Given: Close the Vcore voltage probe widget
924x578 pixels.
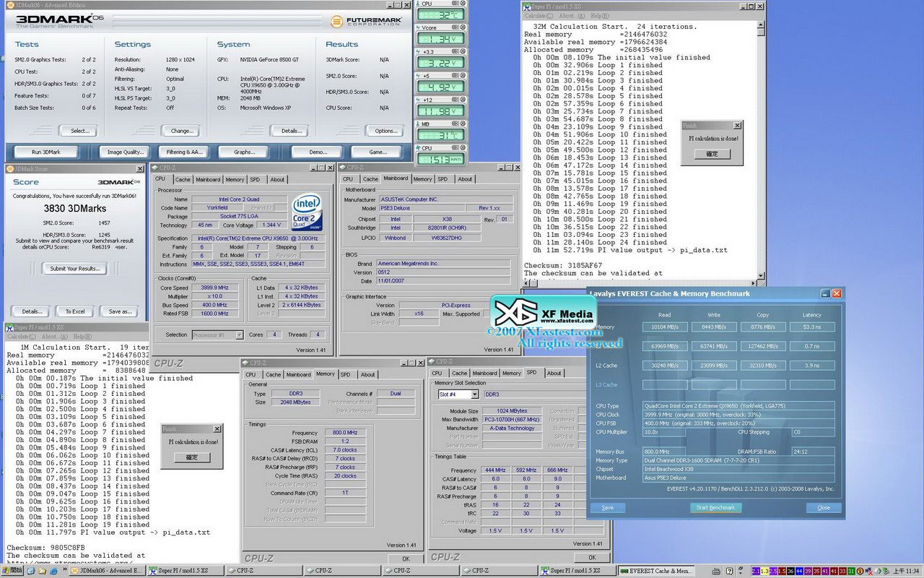Looking at the screenshot, I should click(x=463, y=27).
